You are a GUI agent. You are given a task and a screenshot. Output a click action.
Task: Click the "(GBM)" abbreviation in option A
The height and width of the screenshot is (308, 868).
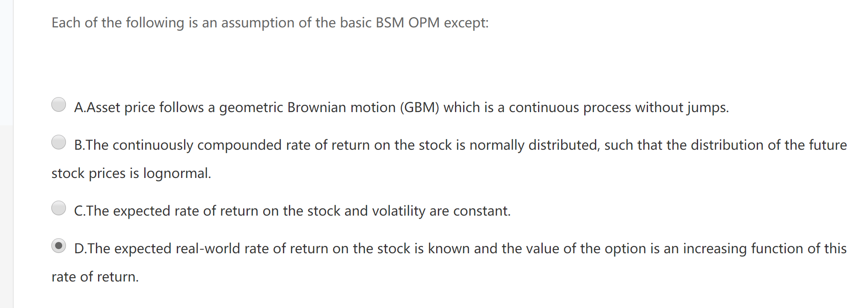[x=419, y=107]
